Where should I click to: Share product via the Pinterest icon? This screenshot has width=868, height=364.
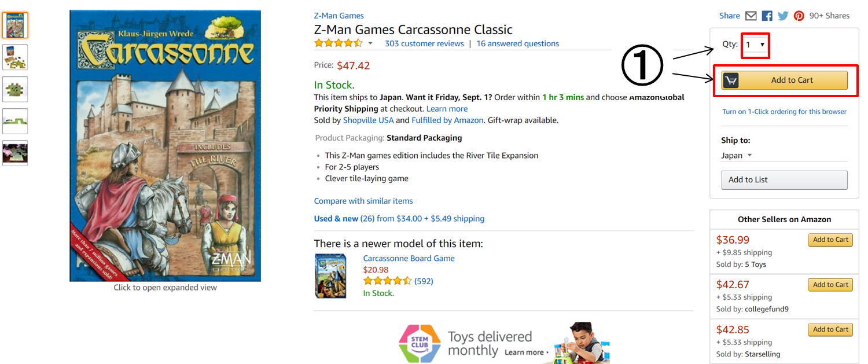click(x=799, y=16)
